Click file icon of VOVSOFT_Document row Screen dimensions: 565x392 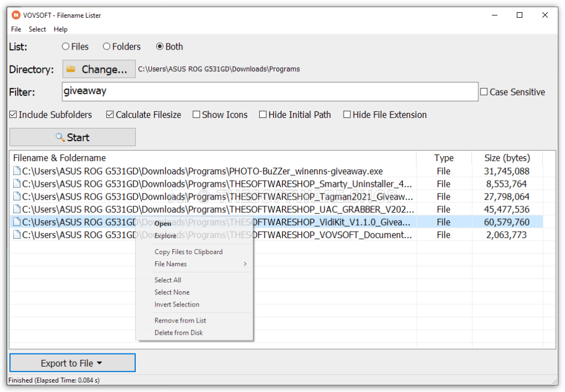(17, 235)
